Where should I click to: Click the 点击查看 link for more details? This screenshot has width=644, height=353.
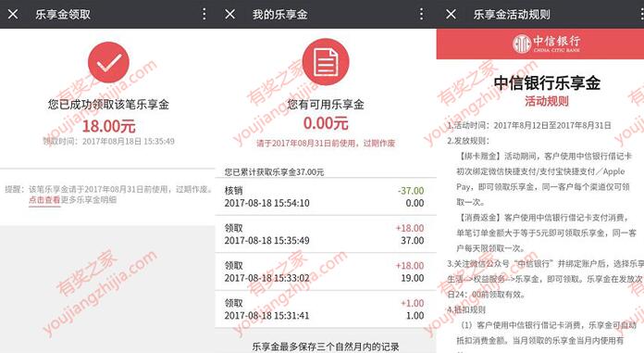pyautogui.click(x=44, y=200)
